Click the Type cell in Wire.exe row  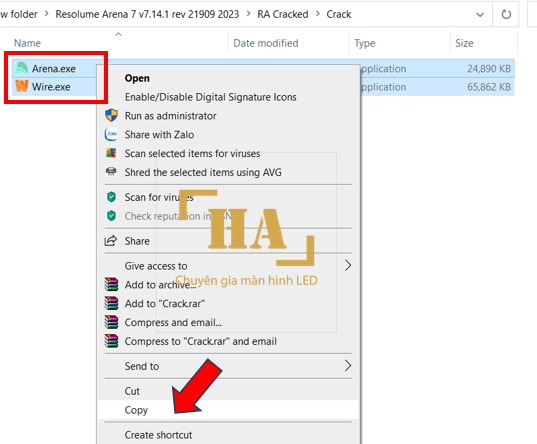pos(384,87)
